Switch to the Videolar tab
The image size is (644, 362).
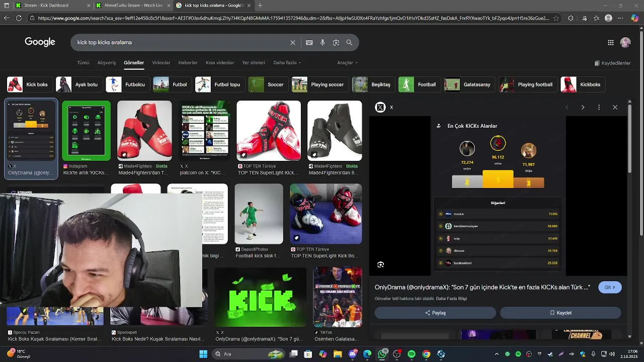[161, 63]
